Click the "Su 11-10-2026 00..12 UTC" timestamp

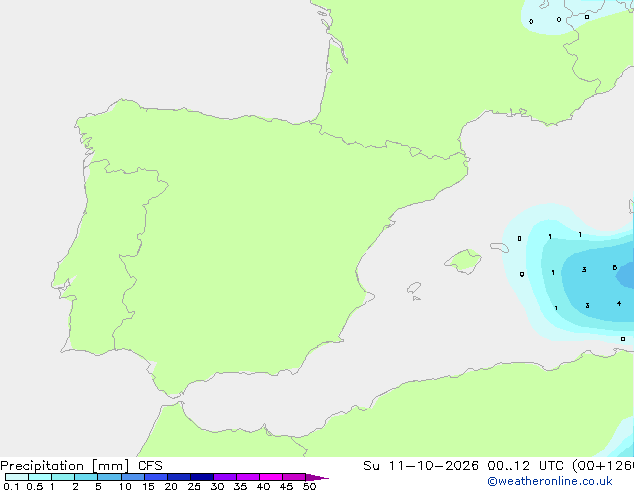465,466
